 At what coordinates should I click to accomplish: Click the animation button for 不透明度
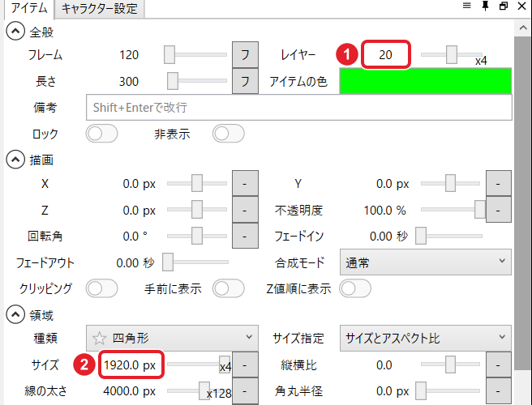(x=499, y=210)
